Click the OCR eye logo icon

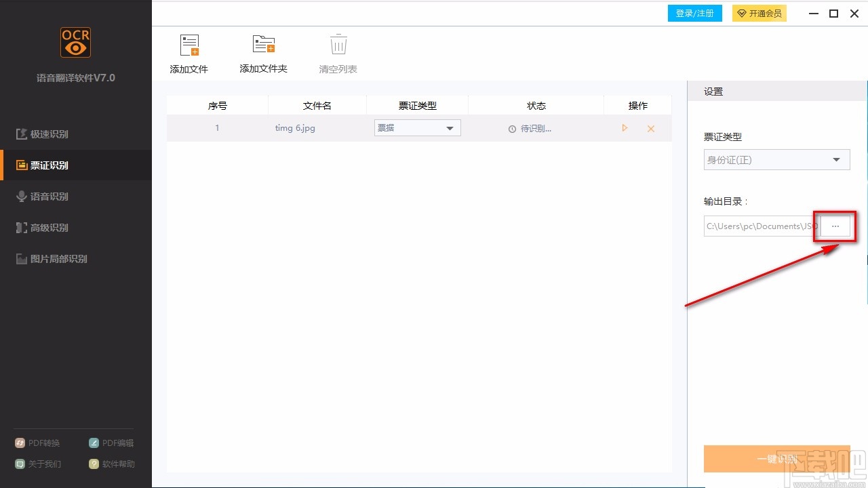75,42
